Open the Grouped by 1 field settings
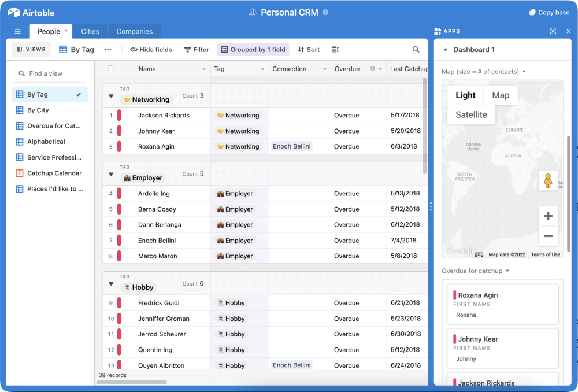578x392 pixels. [x=253, y=49]
